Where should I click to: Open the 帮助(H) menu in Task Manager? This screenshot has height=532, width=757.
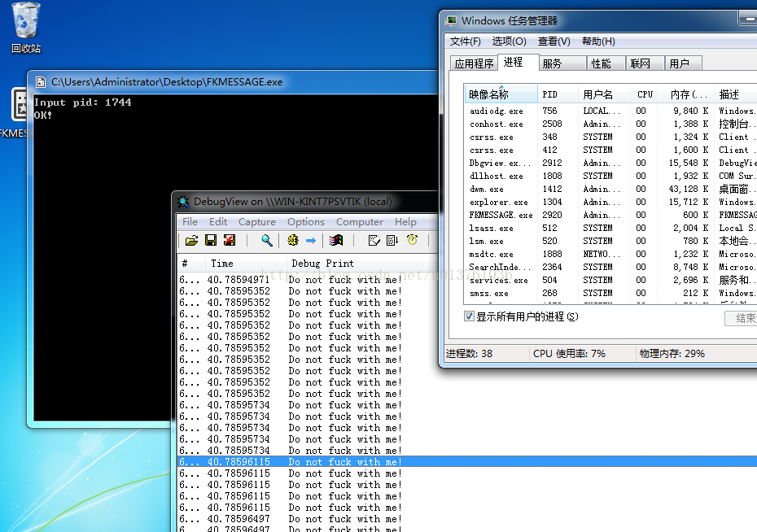[598, 41]
